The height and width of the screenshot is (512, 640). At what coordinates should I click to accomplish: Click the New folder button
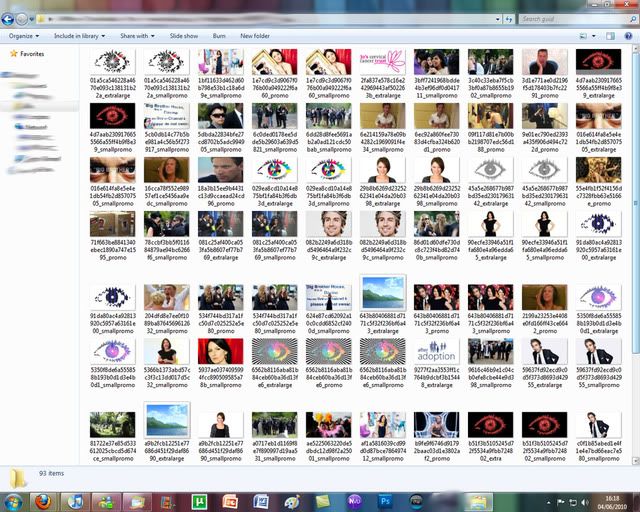point(255,36)
